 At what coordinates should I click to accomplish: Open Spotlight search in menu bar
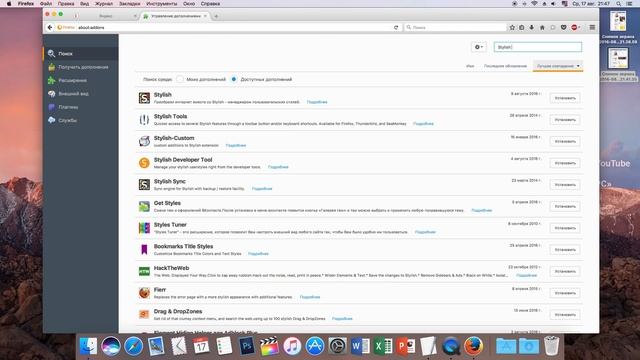[619, 4]
